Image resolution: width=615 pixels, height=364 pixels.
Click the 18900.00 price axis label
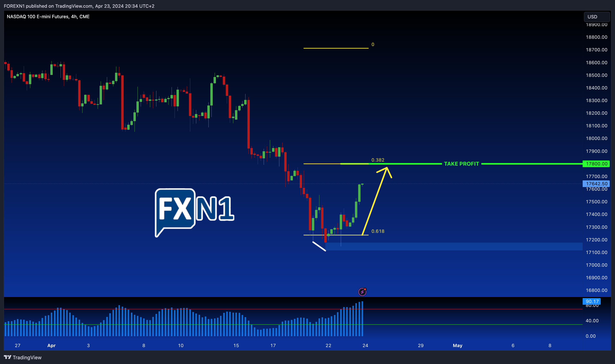tap(596, 25)
